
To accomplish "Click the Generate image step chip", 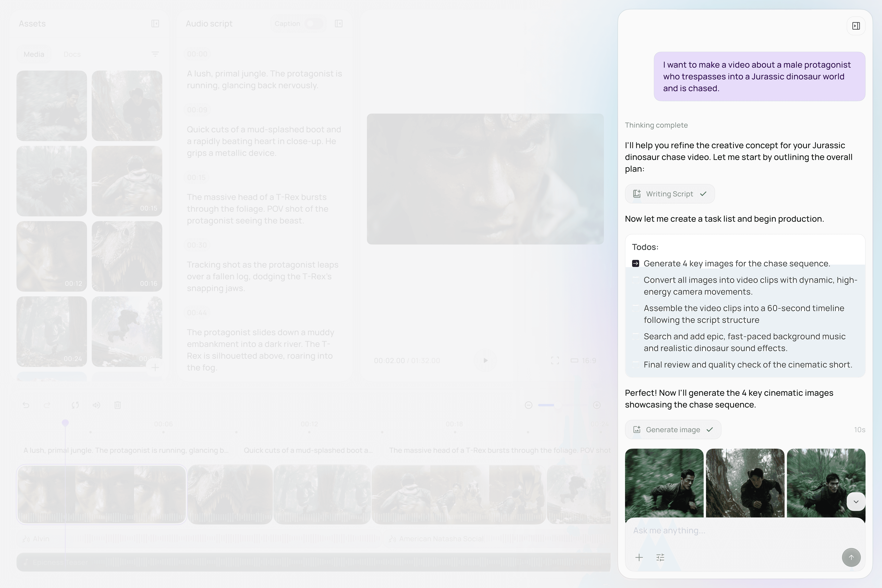I will click(673, 430).
